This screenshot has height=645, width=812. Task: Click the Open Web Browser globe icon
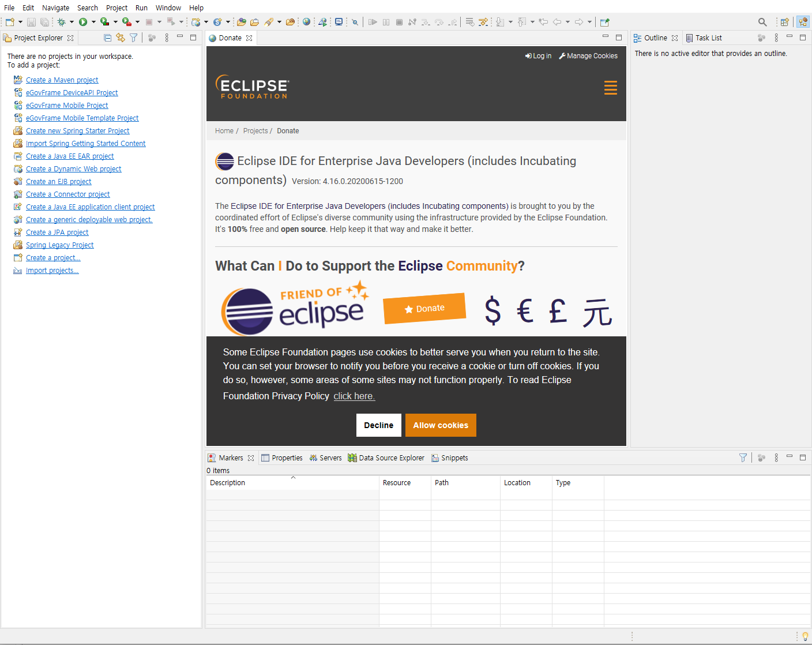point(306,22)
